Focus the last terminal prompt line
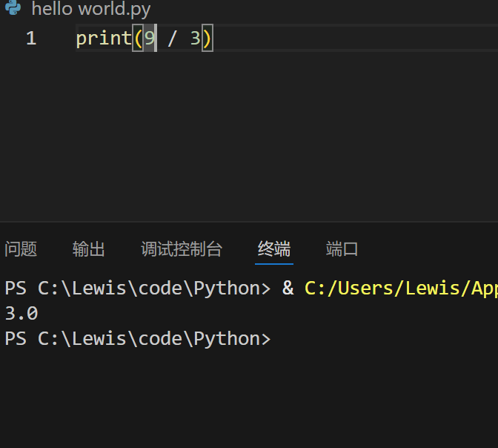The image size is (498, 448). pos(137,338)
